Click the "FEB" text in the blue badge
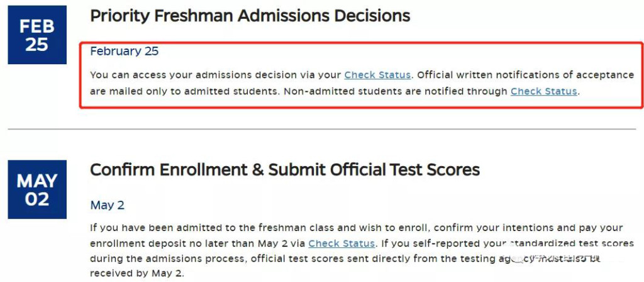The width and height of the screenshot is (644, 282). coord(37,26)
